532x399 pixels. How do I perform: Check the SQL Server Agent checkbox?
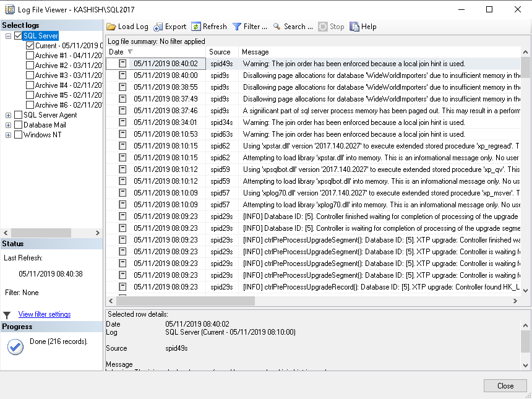pos(19,115)
